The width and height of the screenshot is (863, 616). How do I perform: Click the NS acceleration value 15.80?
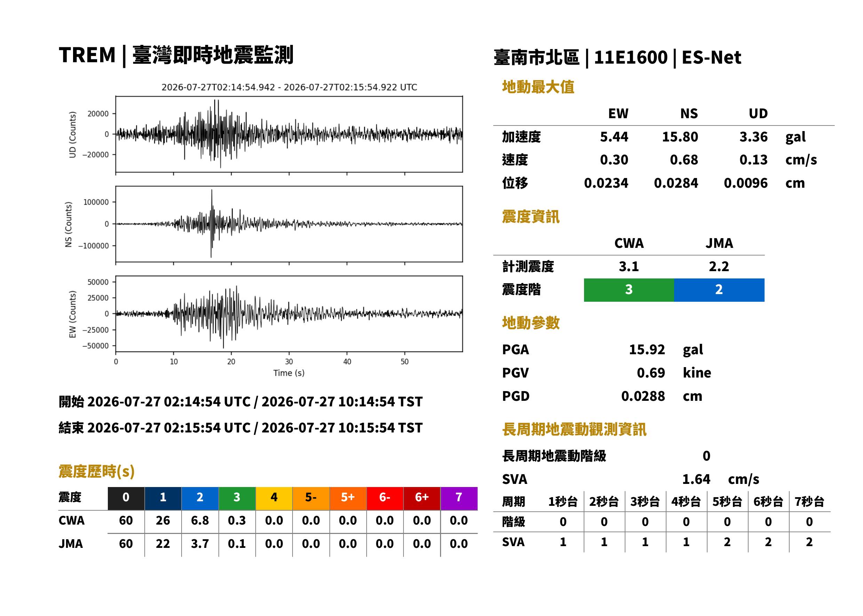click(680, 137)
